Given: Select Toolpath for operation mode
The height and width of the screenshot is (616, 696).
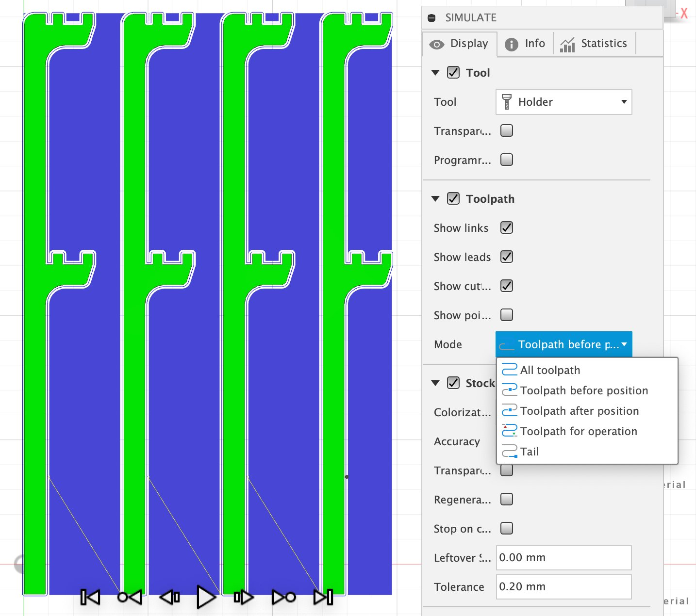Looking at the screenshot, I should click(587, 431).
